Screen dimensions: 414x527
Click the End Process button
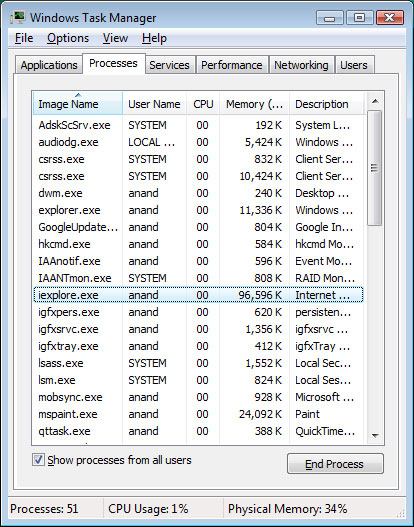point(335,464)
